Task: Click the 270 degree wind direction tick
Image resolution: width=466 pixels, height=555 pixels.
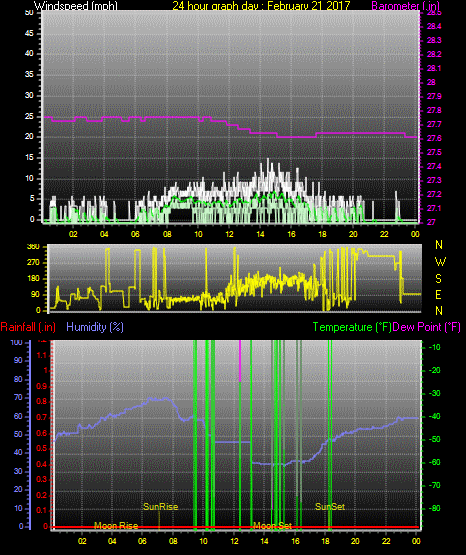Action: click(33, 263)
